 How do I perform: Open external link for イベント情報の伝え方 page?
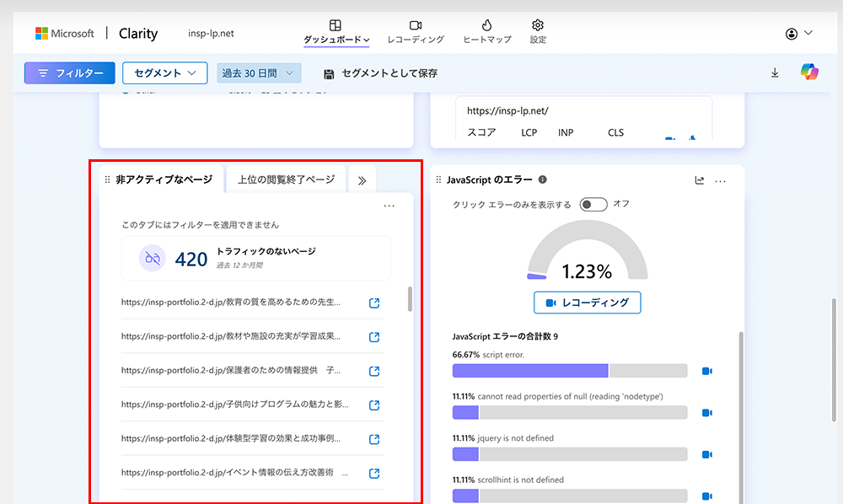coord(374,474)
